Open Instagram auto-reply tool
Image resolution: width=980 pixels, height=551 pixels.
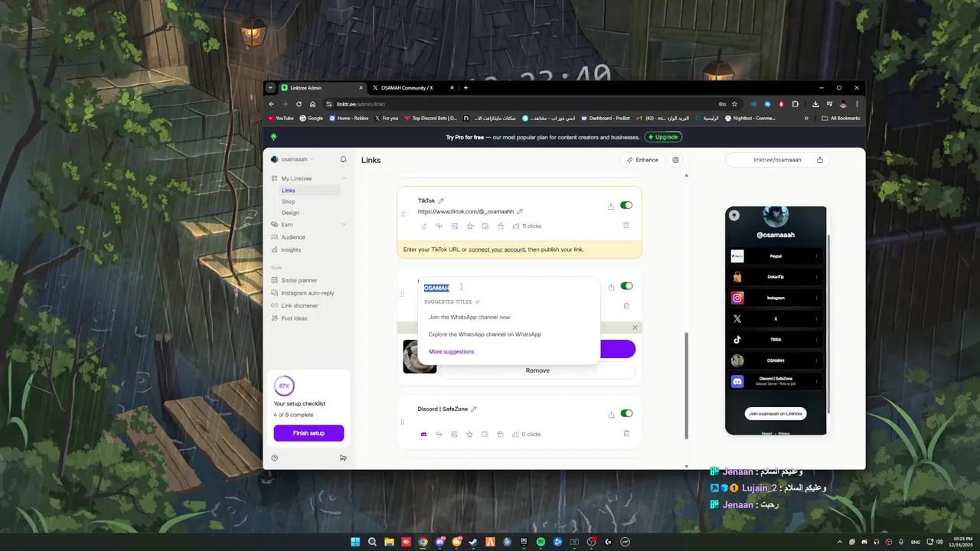302,293
